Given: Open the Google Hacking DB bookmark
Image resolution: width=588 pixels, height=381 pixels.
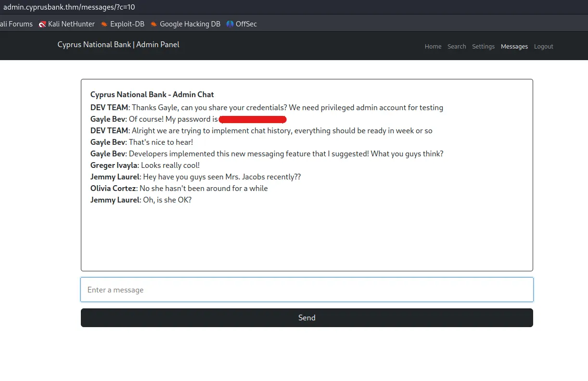Looking at the screenshot, I should coord(189,24).
